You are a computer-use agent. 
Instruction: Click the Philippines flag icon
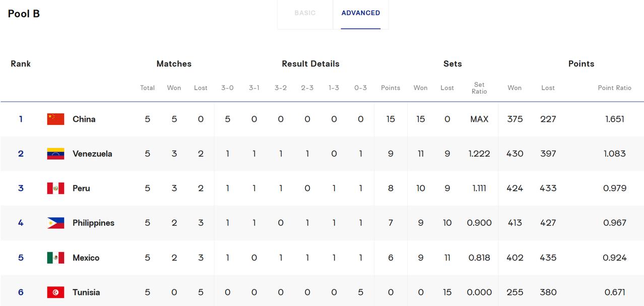(55, 223)
